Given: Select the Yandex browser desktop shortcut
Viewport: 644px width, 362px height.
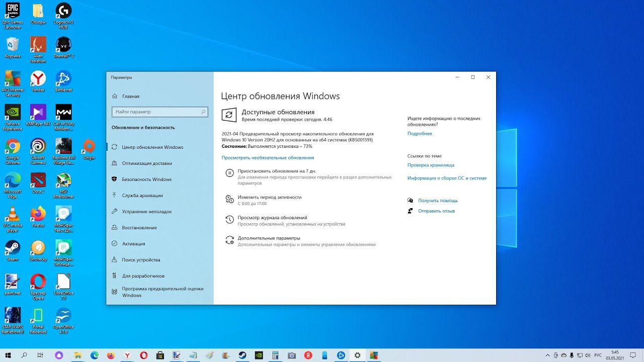Looking at the screenshot, I should coord(38,81).
